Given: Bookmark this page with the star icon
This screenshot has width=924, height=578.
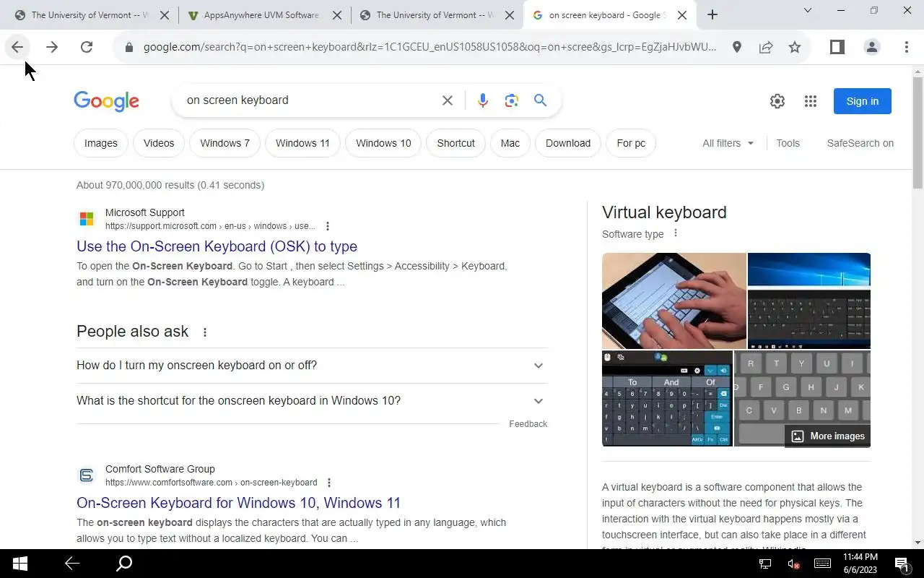Looking at the screenshot, I should coord(795,47).
